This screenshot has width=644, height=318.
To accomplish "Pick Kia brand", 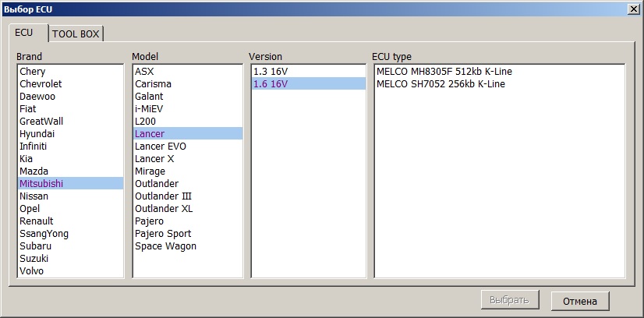I will 70,159.
